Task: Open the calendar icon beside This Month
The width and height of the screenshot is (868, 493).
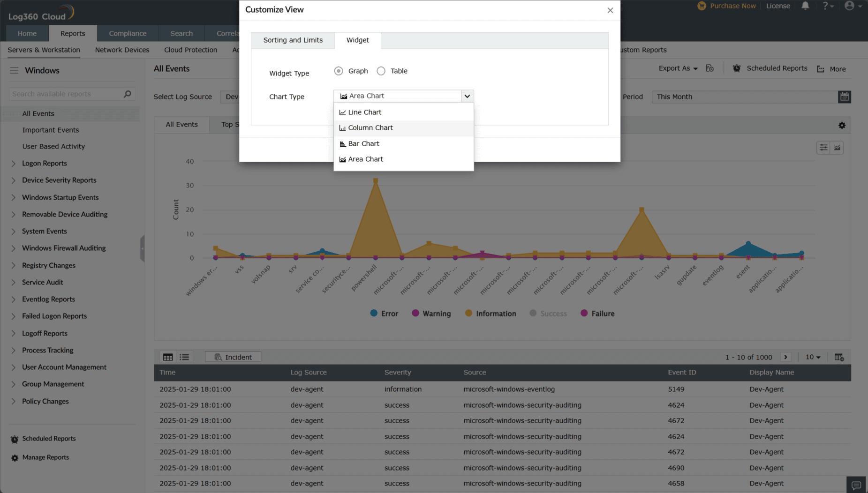Action: tap(845, 97)
